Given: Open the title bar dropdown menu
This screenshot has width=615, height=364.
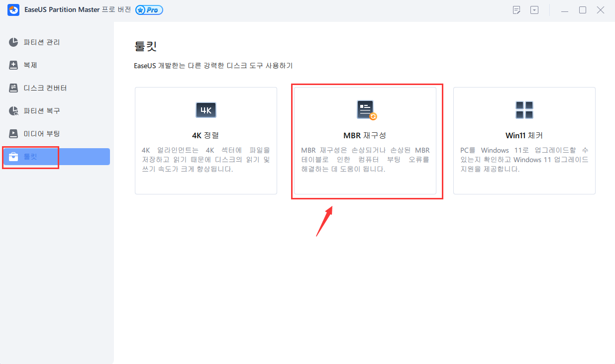Looking at the screenshot, I should coord(534,10).
